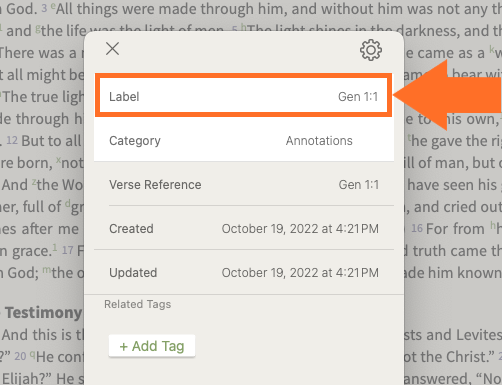
Task: Select verse number 12 before "But to all"
Action: click(x=12, y=140)
